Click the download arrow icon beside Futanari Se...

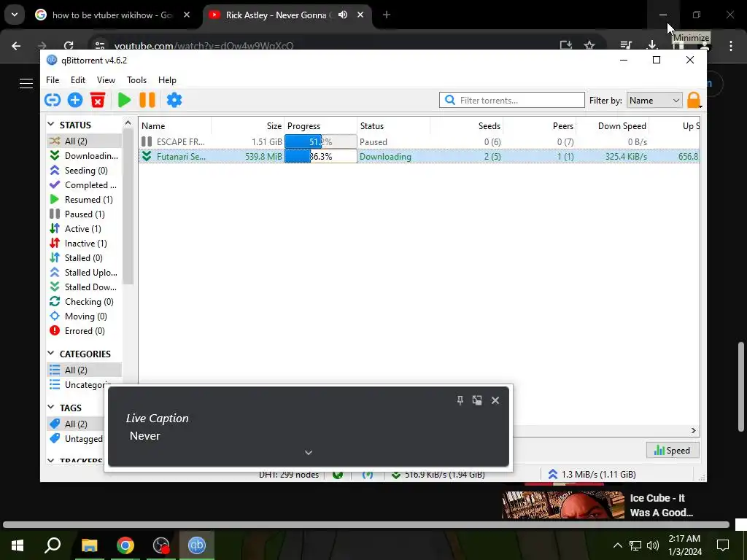point(147,156)
